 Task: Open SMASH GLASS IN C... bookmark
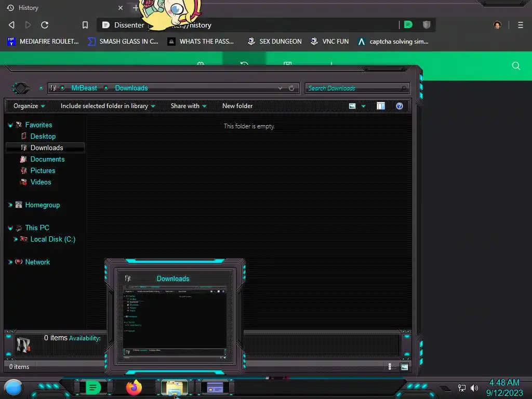click(x=123, y=42)
